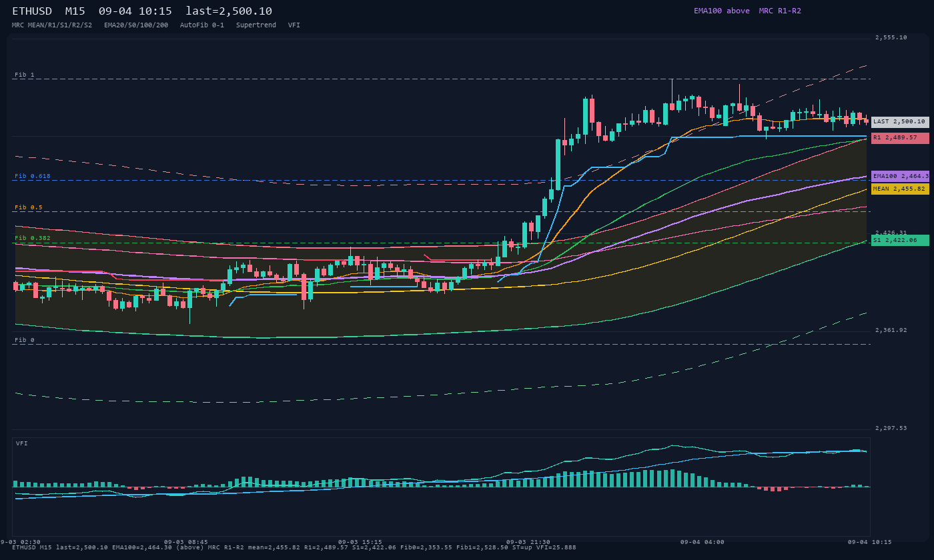The image size is (934, 560).
Task: Select 'AutoFib 0-1' in the indicator legend
Action: [x=202, y=25]
